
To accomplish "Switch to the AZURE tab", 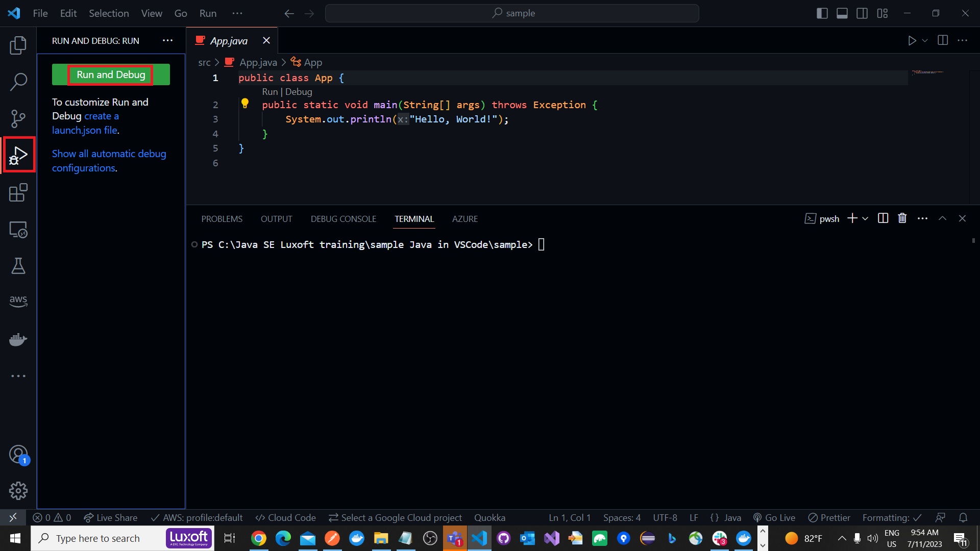I will pyautogui.click(x=465, y=219).
